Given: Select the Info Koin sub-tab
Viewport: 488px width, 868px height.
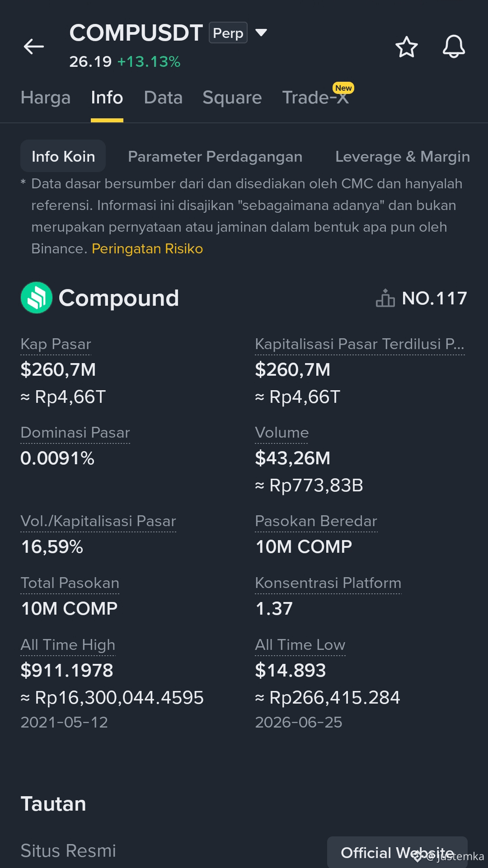Looking at the screenshot, I should [x=63, y=156].
